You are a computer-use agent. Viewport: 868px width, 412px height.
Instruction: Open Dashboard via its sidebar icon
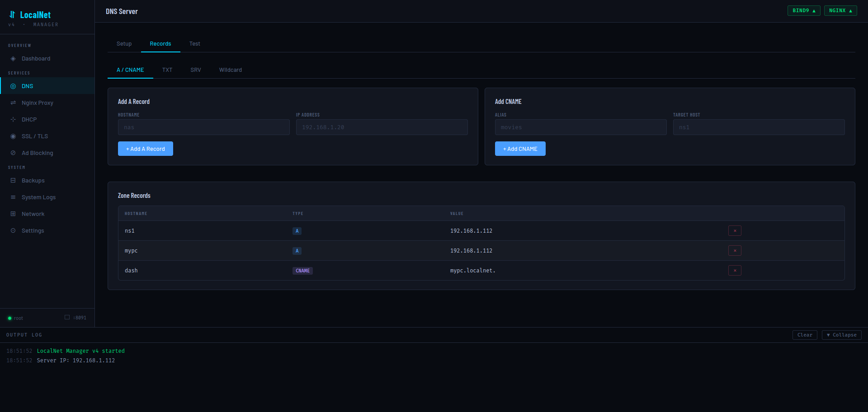click(x=13, y=59)
